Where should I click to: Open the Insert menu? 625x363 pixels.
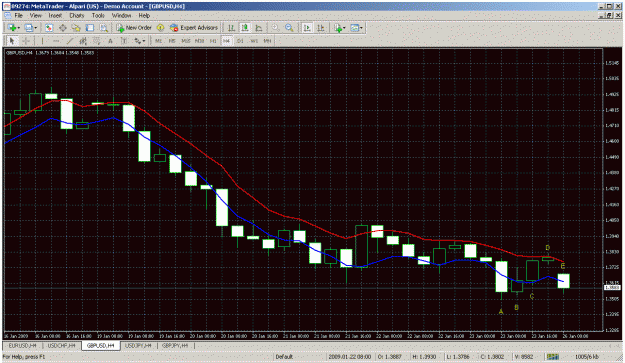coord(55,15)
